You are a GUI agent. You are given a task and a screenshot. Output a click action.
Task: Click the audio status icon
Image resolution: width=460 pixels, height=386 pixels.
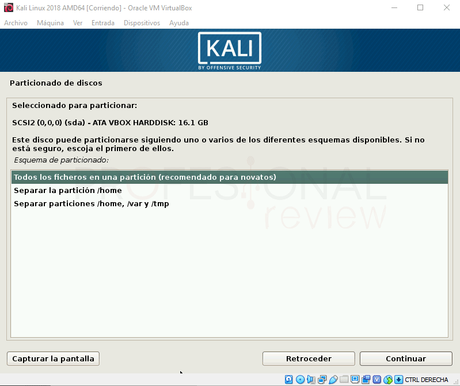(311, 379)
